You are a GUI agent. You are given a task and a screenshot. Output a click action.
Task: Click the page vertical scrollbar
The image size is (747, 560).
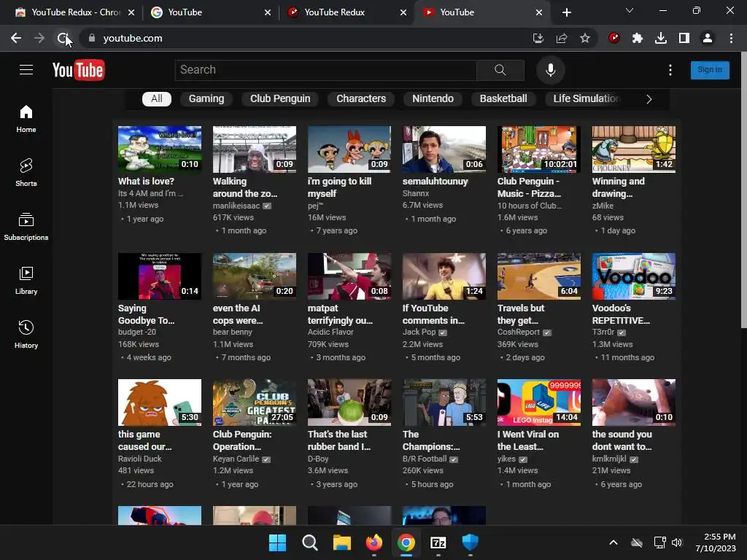click(743, 190)
